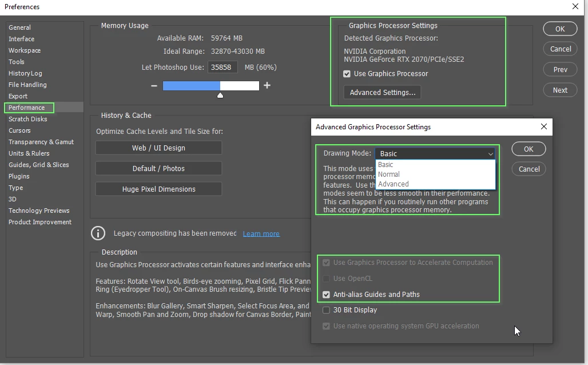The image size is (588, 365).
Task: Click Cancel in the Preferences window
Action: click(x=560, y=49)
